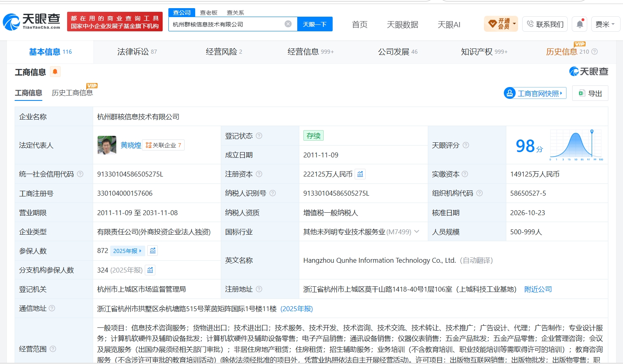623x364 pixels.
Task: Click 附近公司 link
Action: point(538,289)
